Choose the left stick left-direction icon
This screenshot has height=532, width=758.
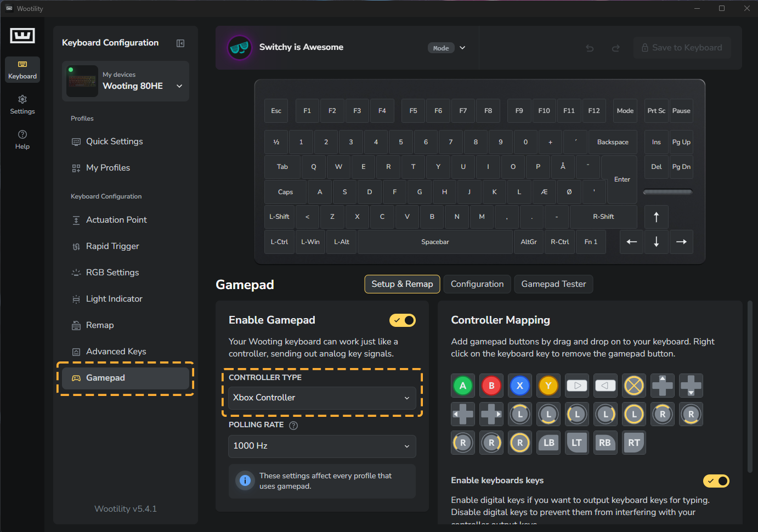577,414
